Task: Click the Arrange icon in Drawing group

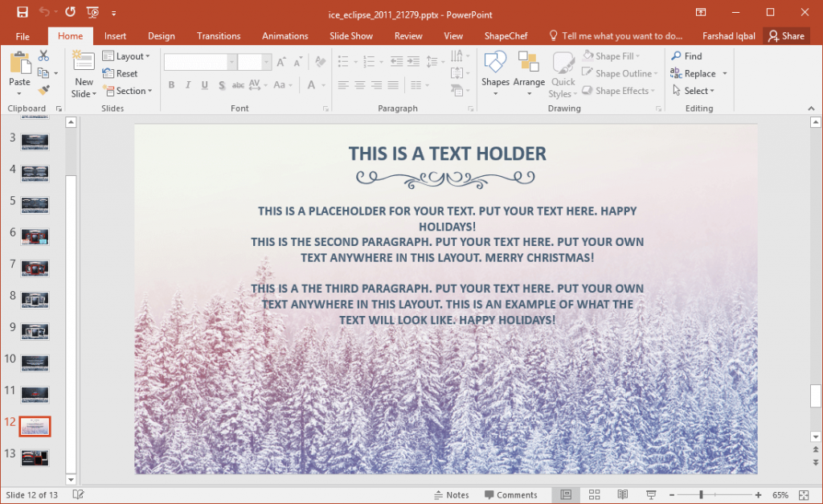Action: (x=530, y=72)
